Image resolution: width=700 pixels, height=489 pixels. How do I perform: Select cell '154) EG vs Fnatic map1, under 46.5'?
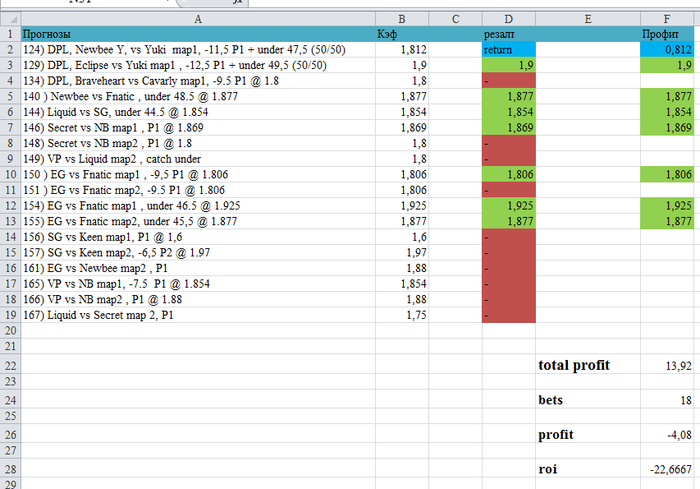198,206
